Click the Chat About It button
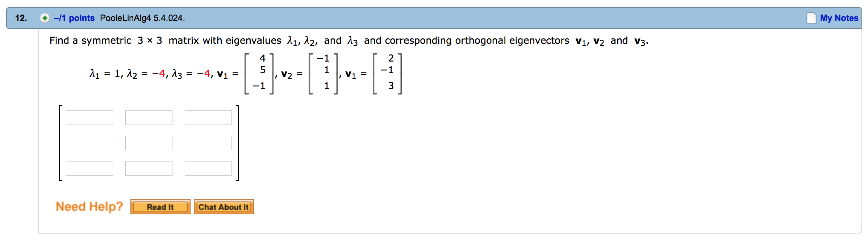Viewport: 868px width, 248px height. pyautogui.click(x=224, y=207)
